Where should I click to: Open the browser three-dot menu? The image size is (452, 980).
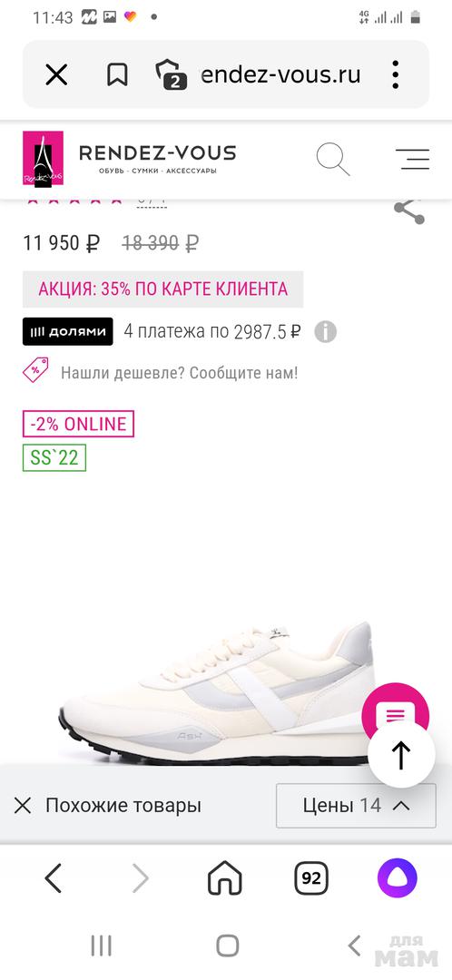[x=396, y=75]
